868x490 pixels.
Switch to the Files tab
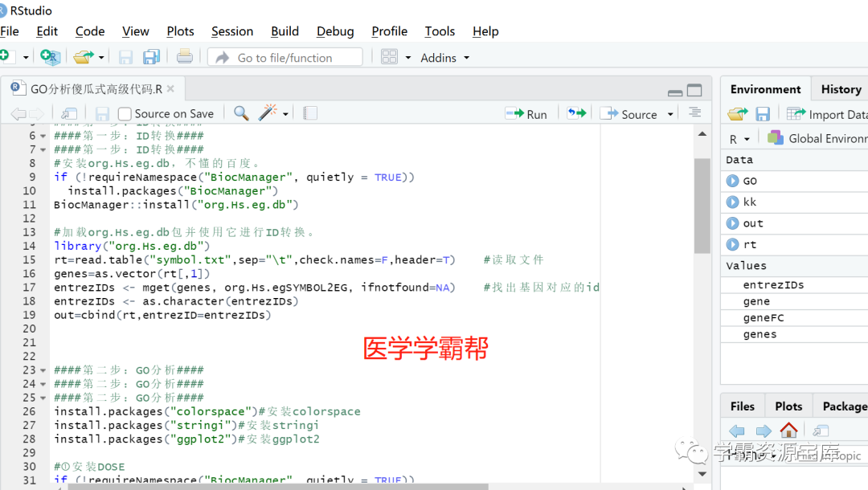tap(743, 406)
